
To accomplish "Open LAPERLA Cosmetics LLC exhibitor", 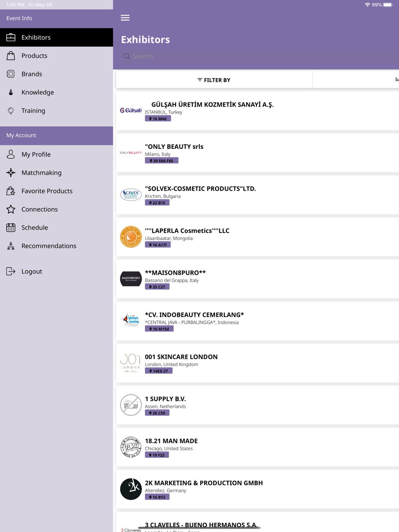I will (257, 237).
